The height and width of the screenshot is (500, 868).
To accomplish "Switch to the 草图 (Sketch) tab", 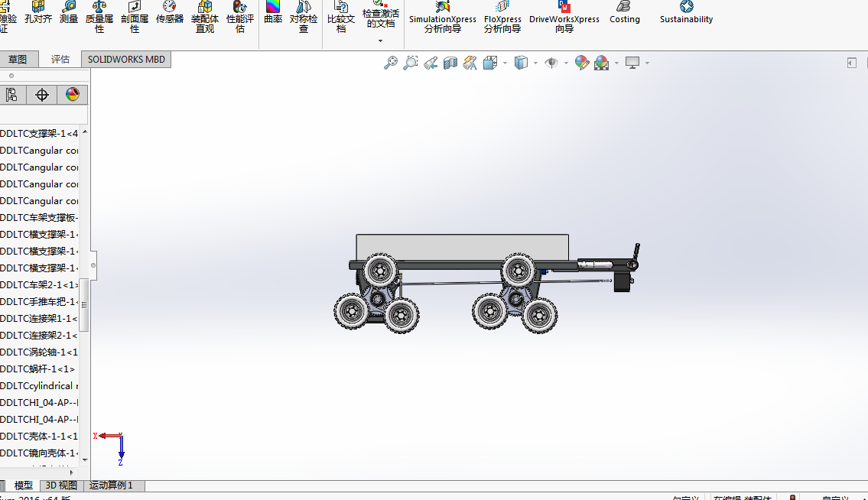I will click(x=18, y=59).
